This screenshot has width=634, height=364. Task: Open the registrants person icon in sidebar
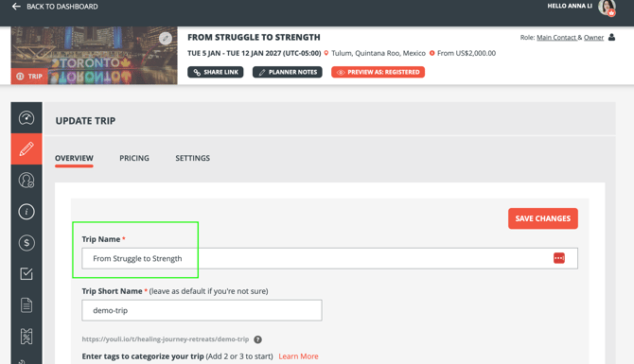pyautogui.click(x=26, y=181)
